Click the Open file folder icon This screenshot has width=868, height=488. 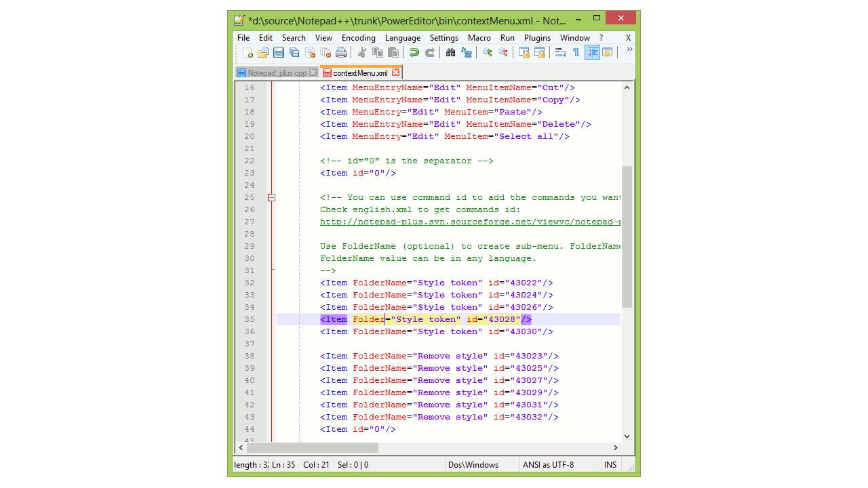pos(263,52)
